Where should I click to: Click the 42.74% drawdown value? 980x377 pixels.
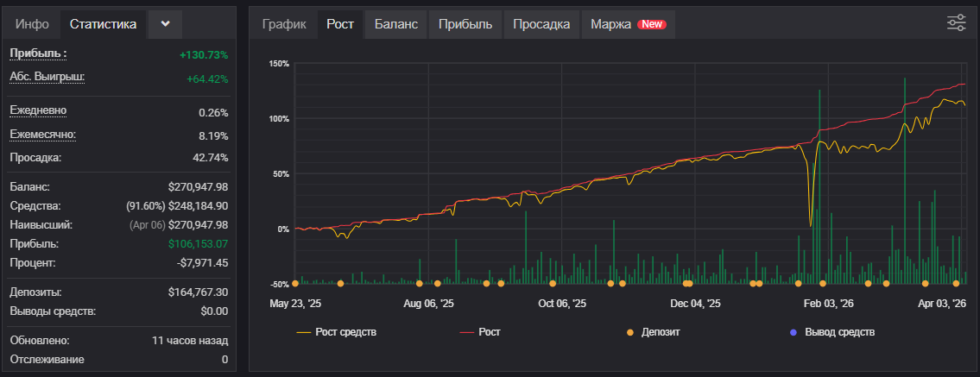211,157
